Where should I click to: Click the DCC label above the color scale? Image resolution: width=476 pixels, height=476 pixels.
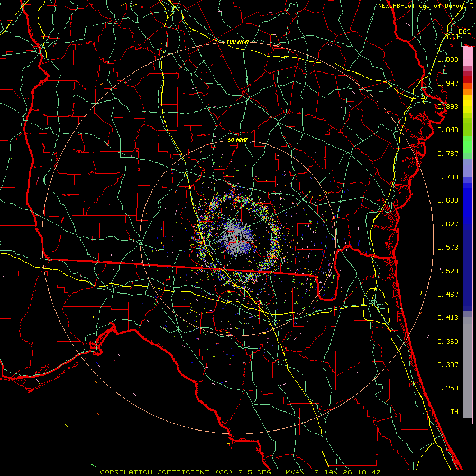click(x=464, y=32)
